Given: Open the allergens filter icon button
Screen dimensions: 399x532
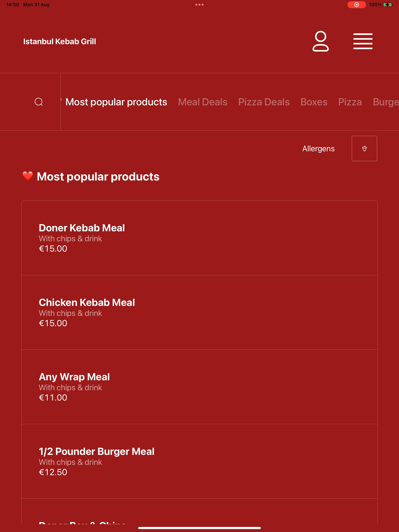Looking at the screenshot, I should (364, 148).
